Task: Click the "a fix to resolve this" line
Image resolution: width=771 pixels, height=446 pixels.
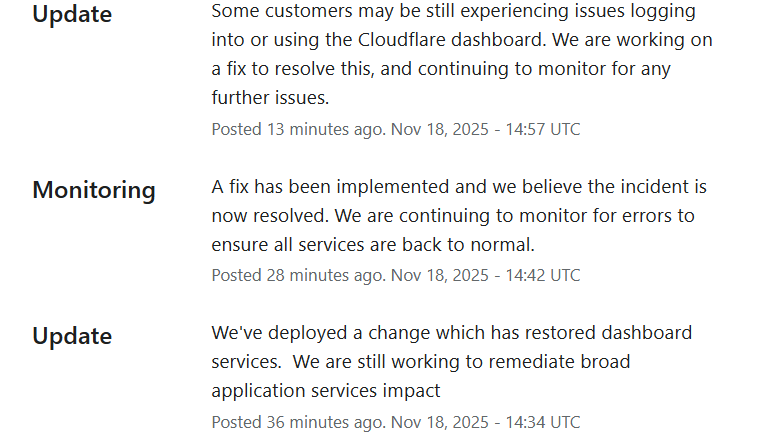Action: [x=300, y=69]
